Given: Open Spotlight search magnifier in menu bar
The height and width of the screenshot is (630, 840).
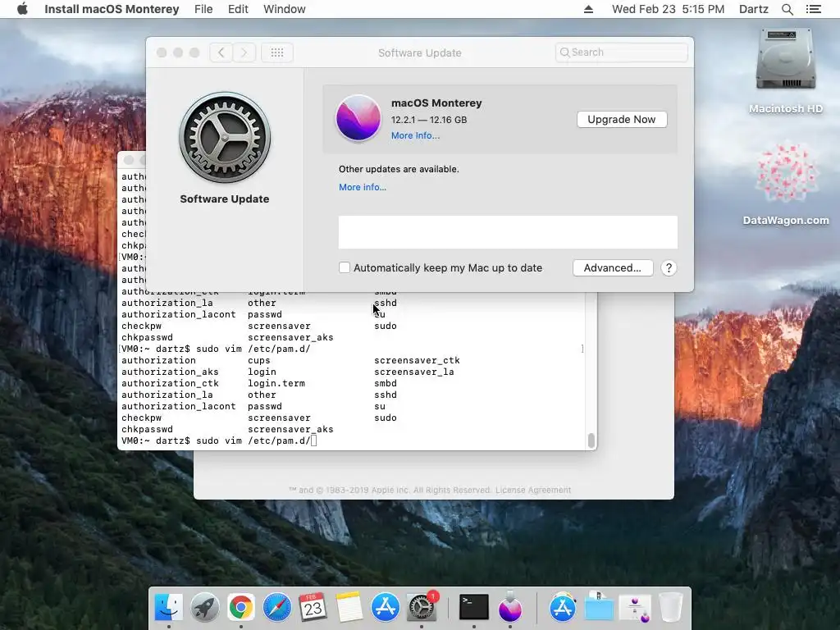Looking at the screenshot, I should coord(787,9).
